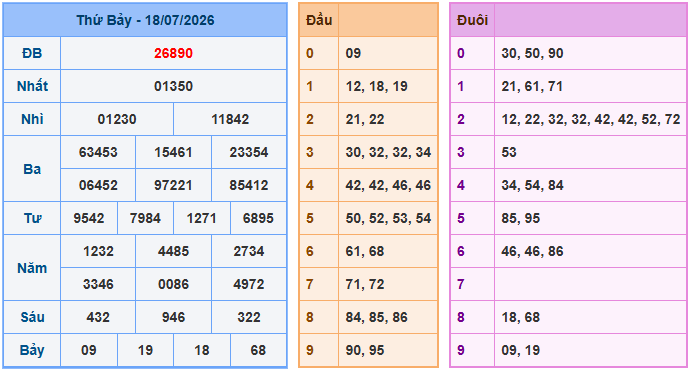This screenshot has width=692, height=371.
Task: Select sixth prize number 322
Action: point(249,317)
